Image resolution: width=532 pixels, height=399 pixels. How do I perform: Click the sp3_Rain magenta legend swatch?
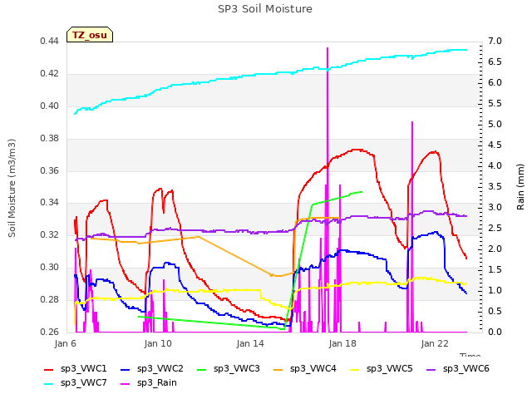coord(126,384)
